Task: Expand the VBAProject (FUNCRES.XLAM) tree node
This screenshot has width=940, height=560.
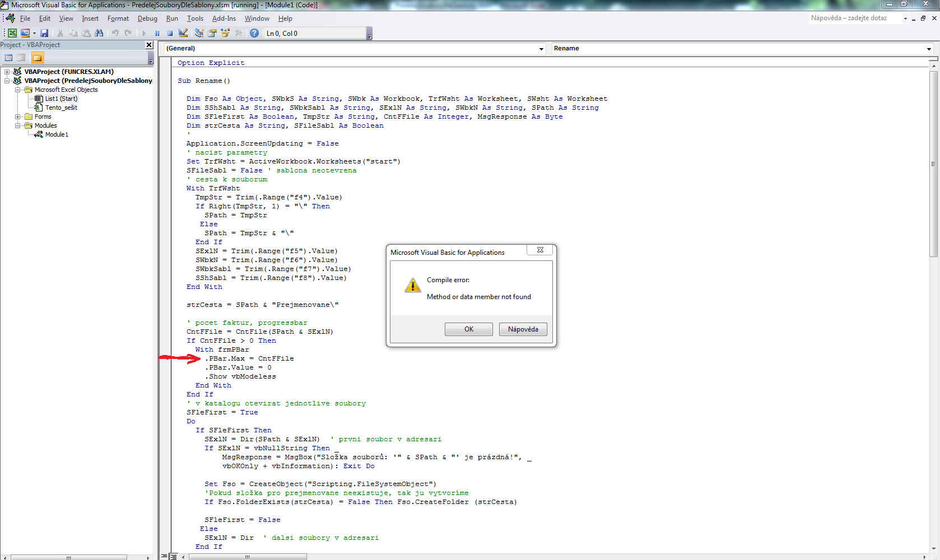Action: [7, 72]
